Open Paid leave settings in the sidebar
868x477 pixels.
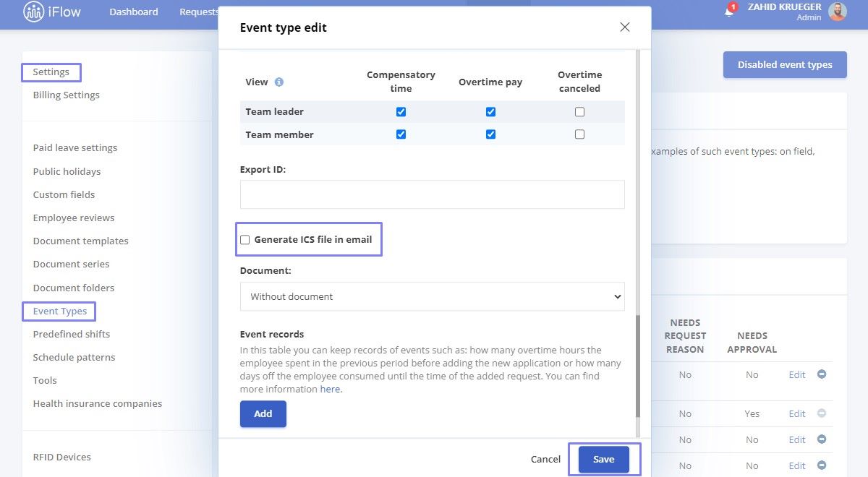pos(75,147)
